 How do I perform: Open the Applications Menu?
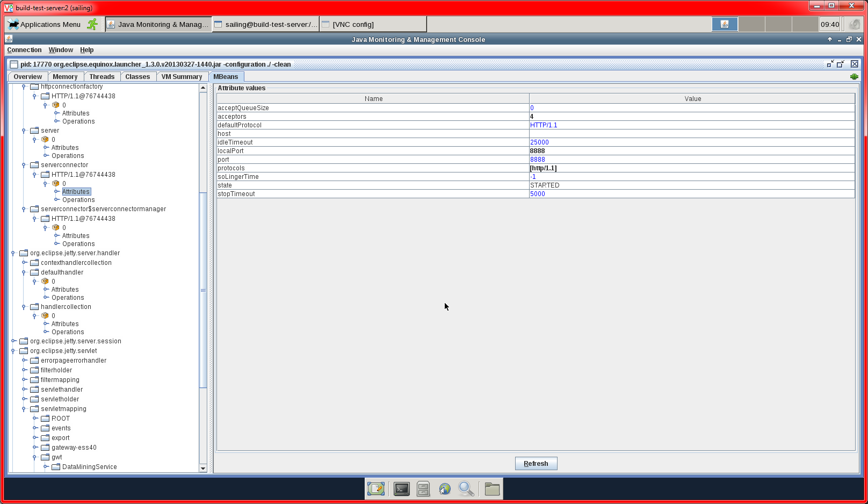[44, 24]
